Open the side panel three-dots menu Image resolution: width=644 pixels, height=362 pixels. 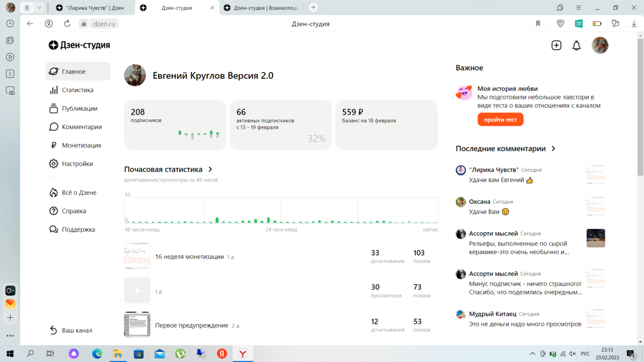[10, 336]
